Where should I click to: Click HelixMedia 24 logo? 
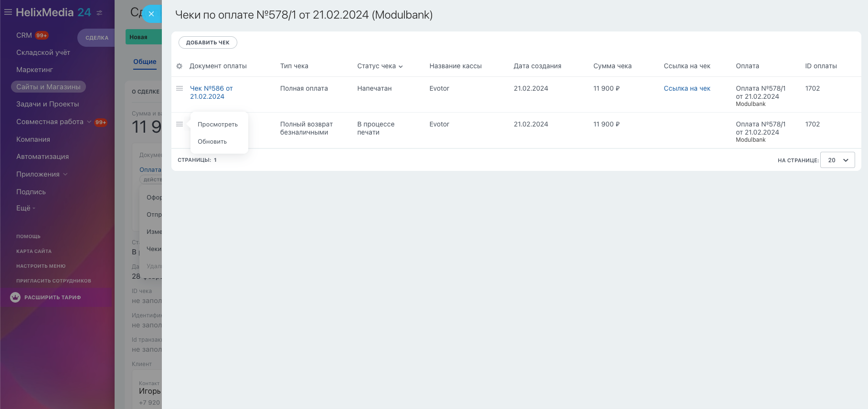[53, 12]
